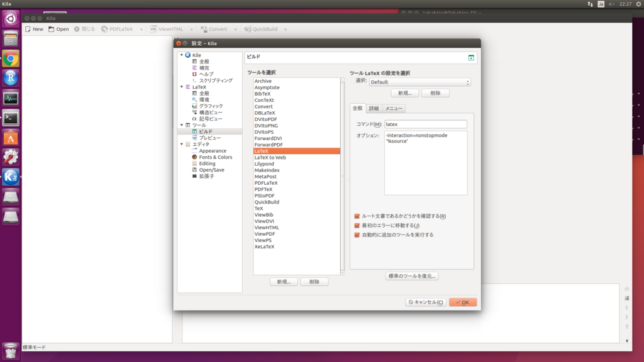Click 削除 button under tool list
Viewport: 644px width, 362px height.
[314, 282]
